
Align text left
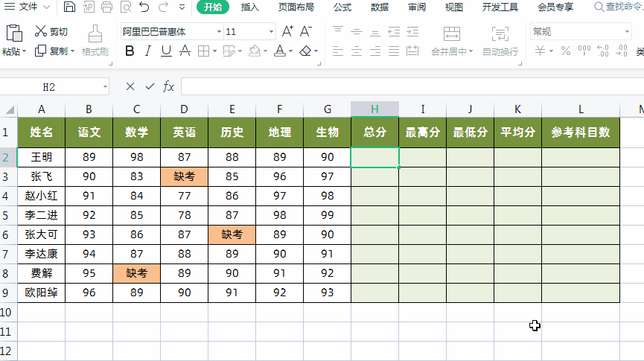coord(337,51)
